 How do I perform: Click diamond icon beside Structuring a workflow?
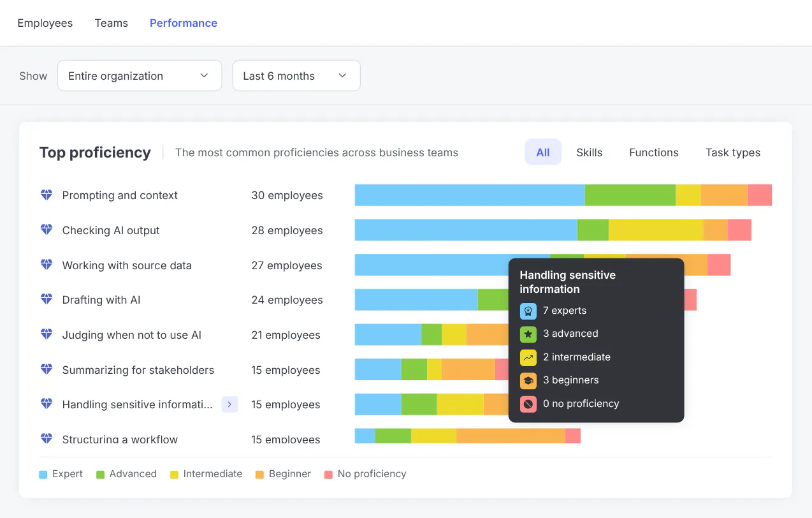[x=47, y=438]
